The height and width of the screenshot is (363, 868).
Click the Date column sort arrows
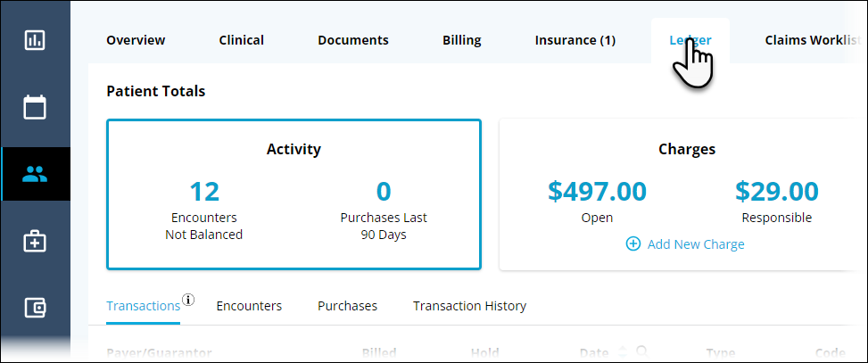[x=622, y=352]
